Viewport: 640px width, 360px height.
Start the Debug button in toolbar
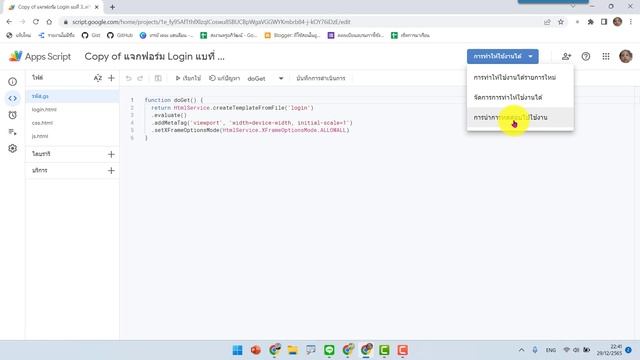pyautogui.click(x=224, y=78)
